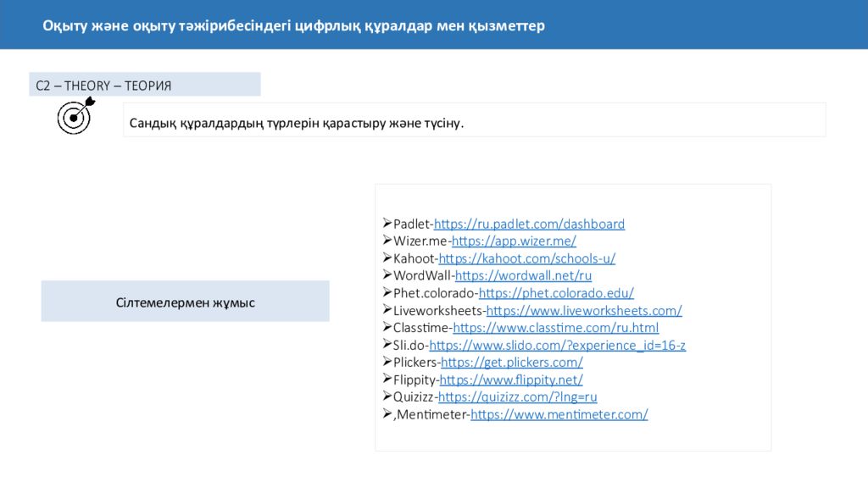
Task: Click the target with dart icon
Action: pyautogui.click(x=75, y=115)
